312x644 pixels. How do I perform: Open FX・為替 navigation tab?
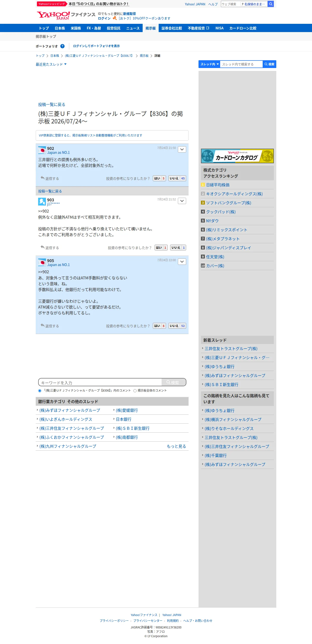pos(94,28)
